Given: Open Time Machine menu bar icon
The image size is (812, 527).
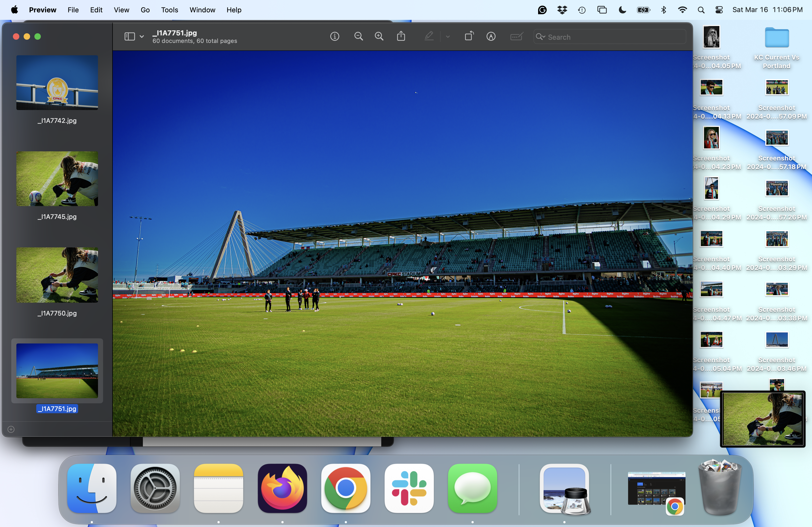Looking at the screenshot, I should coord(582,10).
